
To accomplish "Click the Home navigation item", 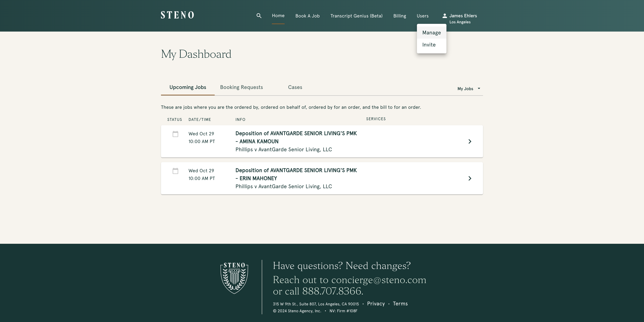I will [x=278, y=16].
